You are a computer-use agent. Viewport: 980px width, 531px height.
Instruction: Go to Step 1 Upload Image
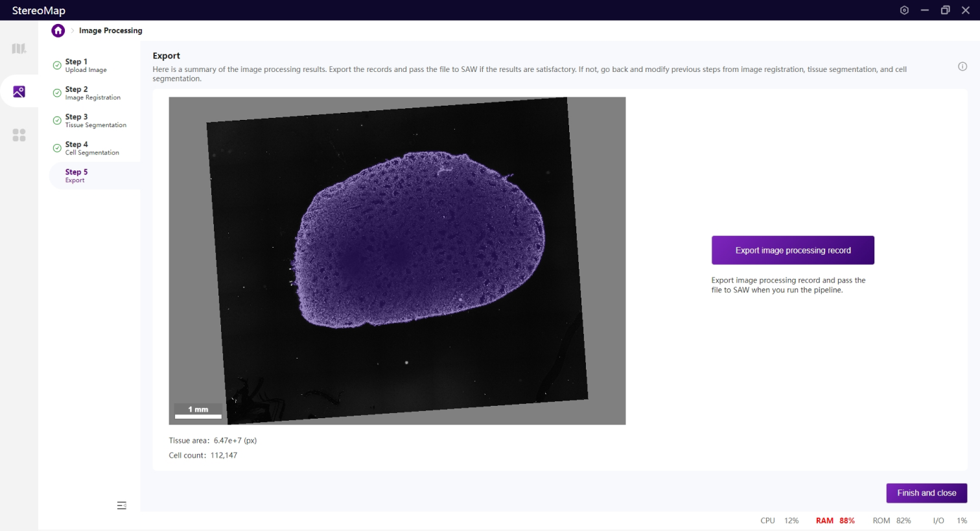pos(86,65)
